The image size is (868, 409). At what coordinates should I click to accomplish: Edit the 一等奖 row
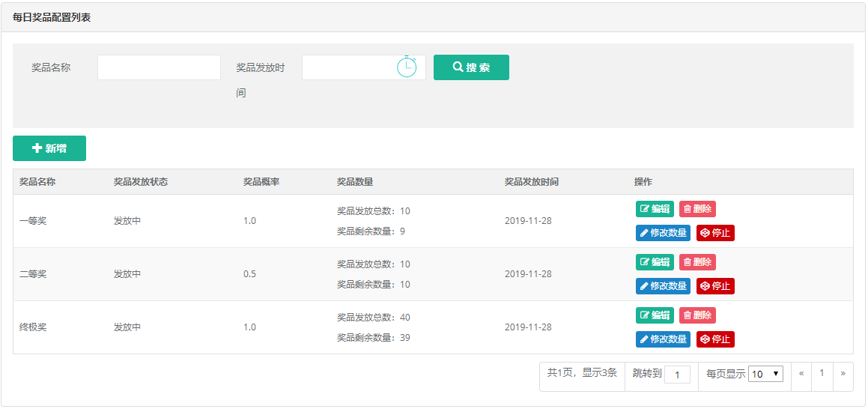pyautogui.click(x=655, y=209)
